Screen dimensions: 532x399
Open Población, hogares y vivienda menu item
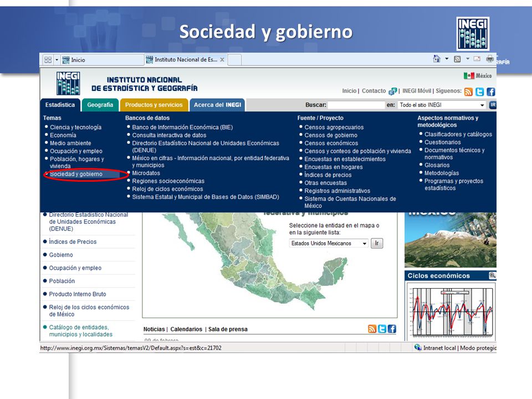77,162
